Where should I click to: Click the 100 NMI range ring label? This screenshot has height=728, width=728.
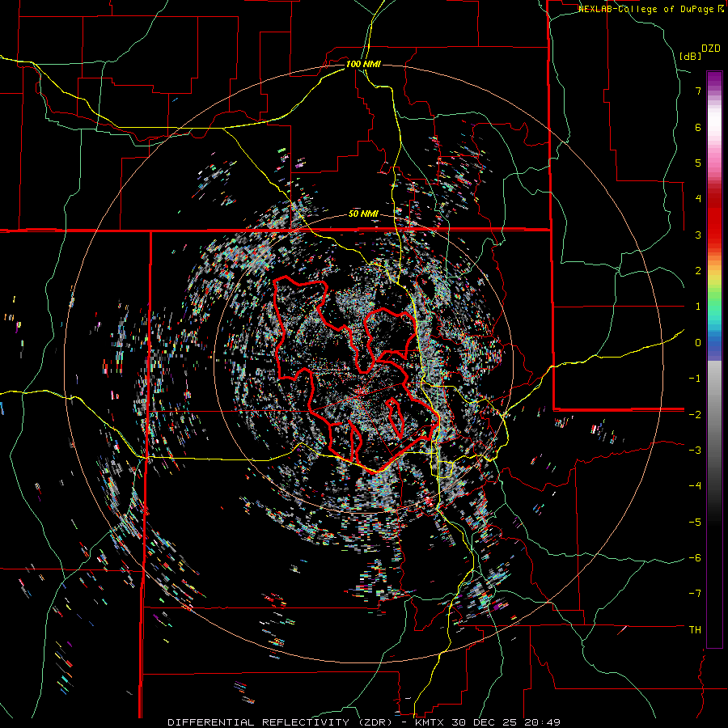363,64
